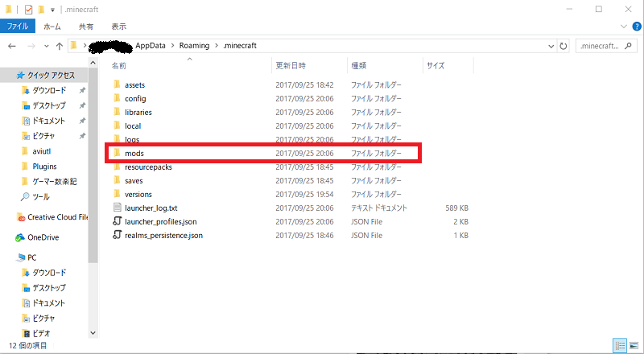Select the launcher_log.txt file icon
The height and width of the screenshot is (354, 644).
[x=117, y=208]
